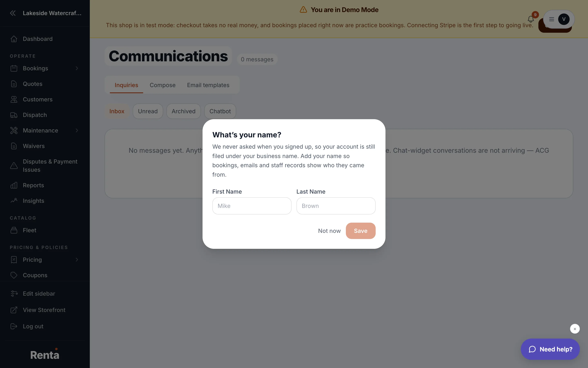Click the Waivers file icon
Image resolution: width=588 pixels, height=368 pixels.
point(14,146)
